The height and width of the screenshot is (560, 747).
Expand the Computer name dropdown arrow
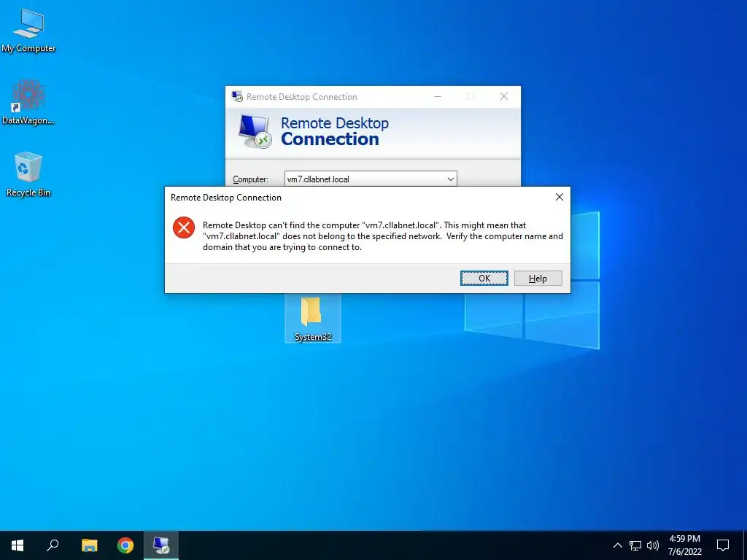pyautogui.click(x=450, y=179)
